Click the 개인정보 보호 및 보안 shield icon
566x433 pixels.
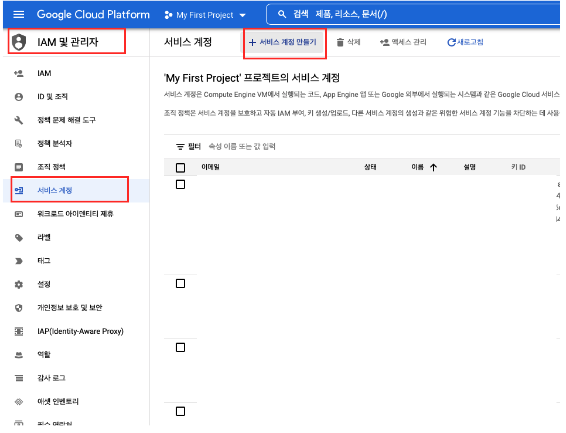coord(19,308)
